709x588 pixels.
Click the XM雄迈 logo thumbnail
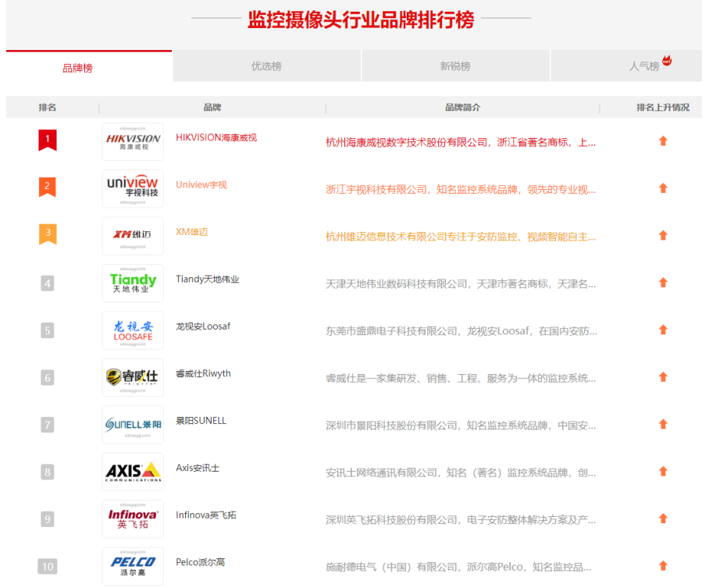coord(133,236)
